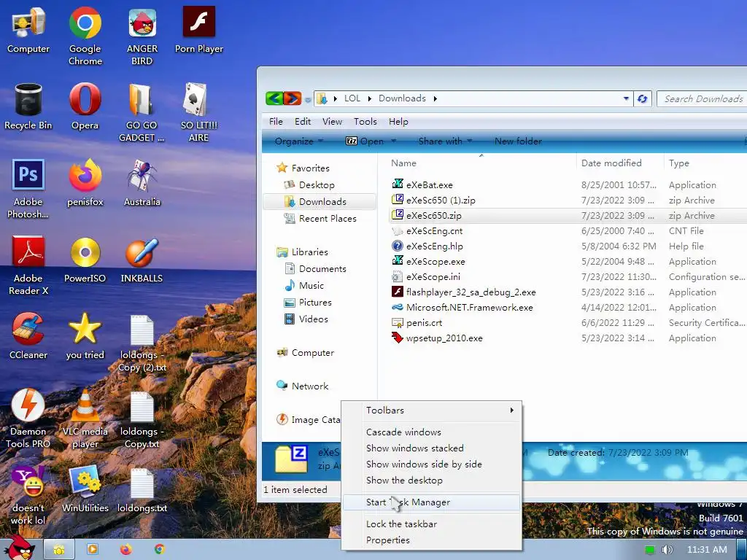Select the Adobe Reader X icon
The image size is (747, 560).
(28, 265)
